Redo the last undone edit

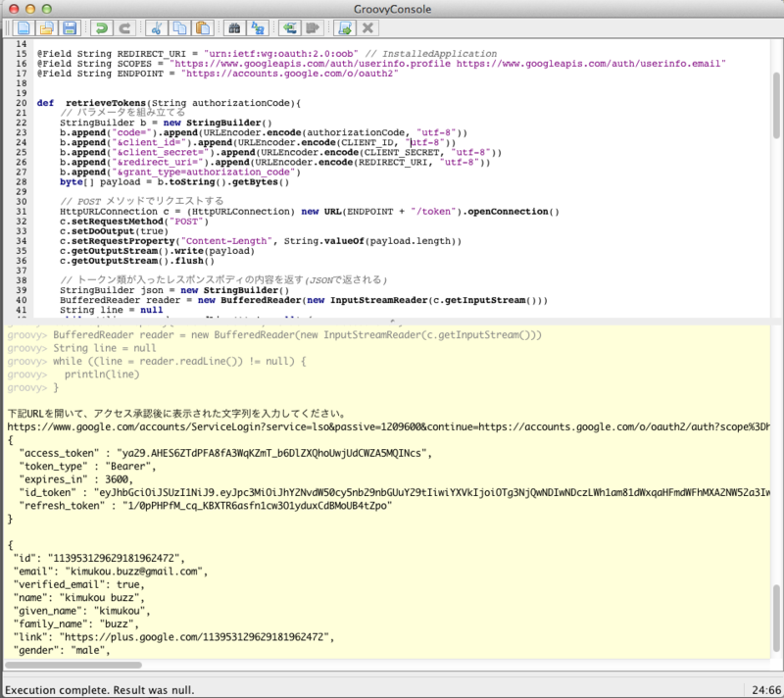[x=124, y=28]
